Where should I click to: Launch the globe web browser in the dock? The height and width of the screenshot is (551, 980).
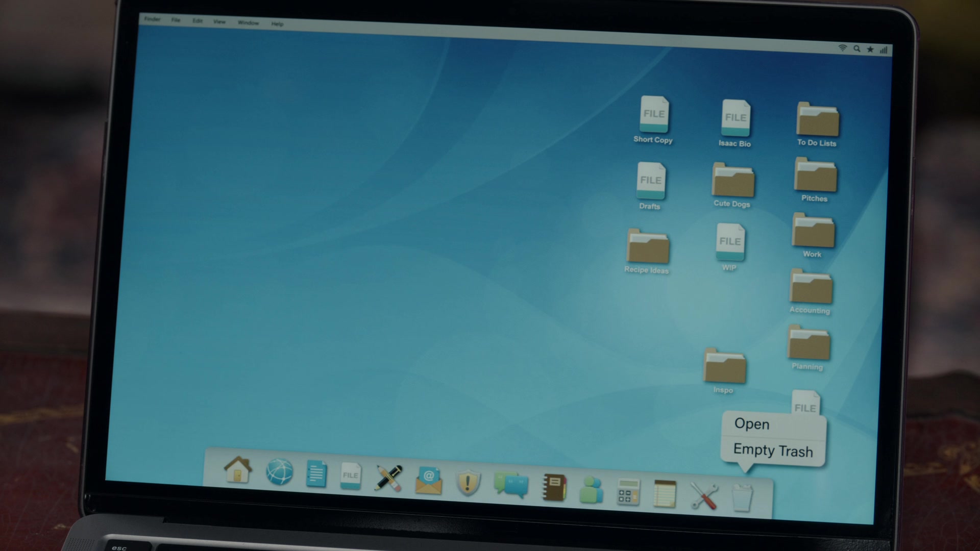coord(280,472)
